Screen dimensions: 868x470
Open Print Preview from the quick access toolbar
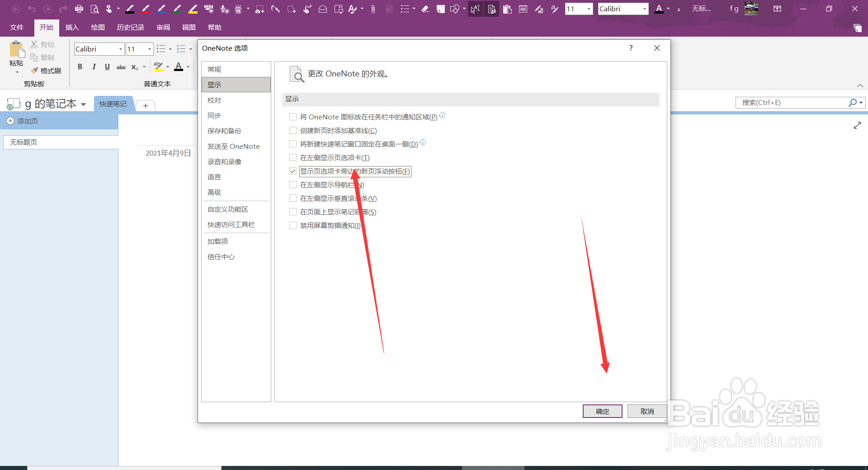pyautogui.click(x=94, y=9)
